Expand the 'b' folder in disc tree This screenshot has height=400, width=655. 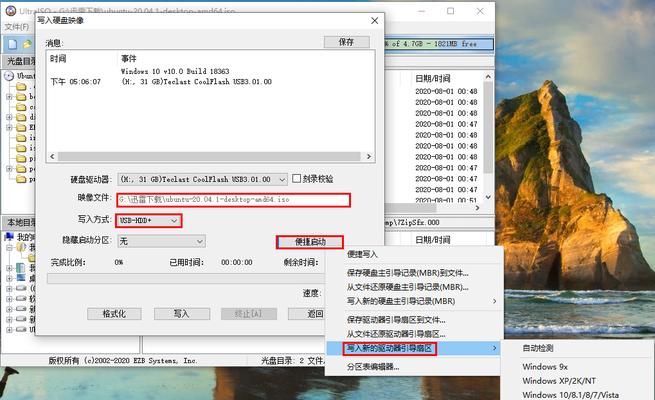click(9, 96)
